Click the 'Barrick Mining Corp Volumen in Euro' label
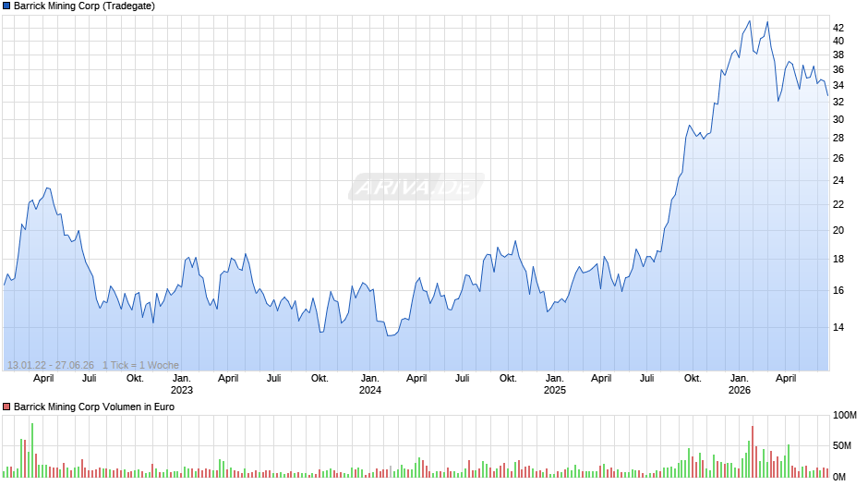 click(x=94, y=407)
